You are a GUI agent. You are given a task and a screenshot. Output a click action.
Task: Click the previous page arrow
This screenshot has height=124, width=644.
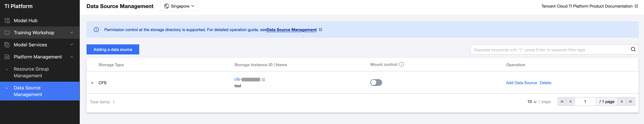pos(570,101)
